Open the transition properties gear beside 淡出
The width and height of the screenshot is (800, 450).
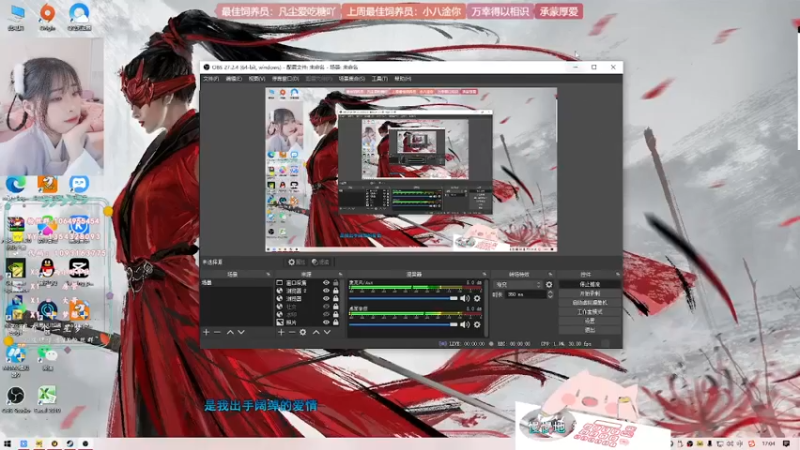click(x=549, y=285)
